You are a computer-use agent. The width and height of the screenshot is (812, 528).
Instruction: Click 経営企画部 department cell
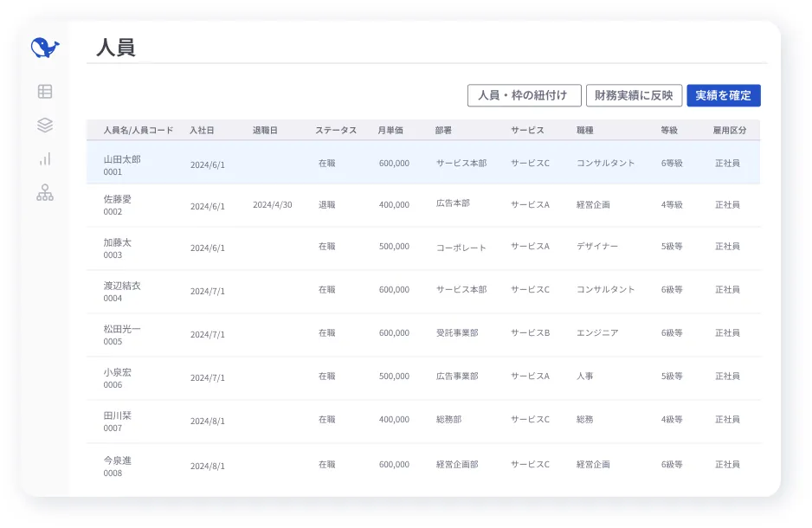pyautogui.click(x=457, y=464)
